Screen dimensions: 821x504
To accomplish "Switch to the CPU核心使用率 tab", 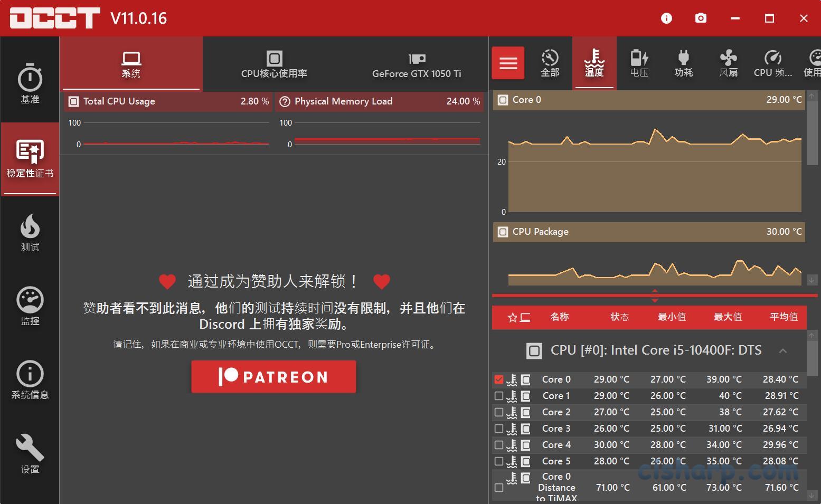I will point(274,64).
